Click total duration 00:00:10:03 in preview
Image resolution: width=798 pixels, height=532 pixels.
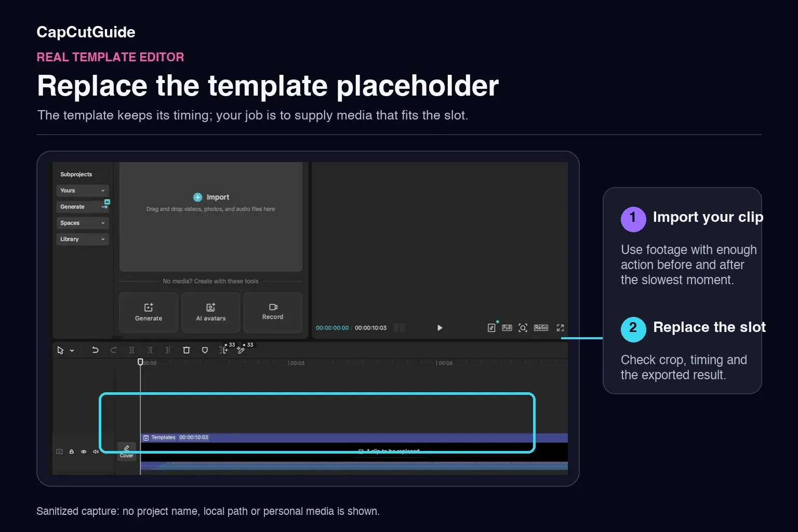pyautogui.click(x=370, y=328)
